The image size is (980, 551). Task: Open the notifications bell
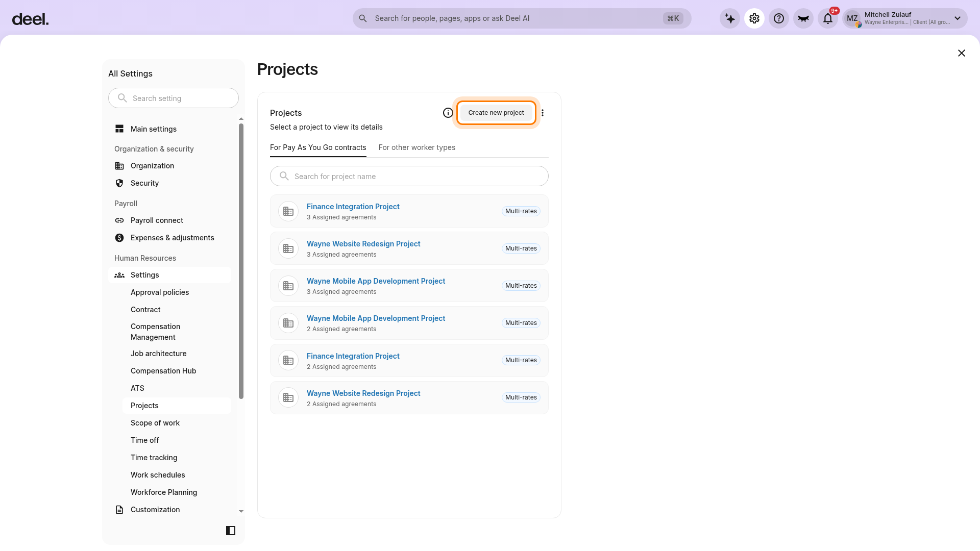coord(828,18)
